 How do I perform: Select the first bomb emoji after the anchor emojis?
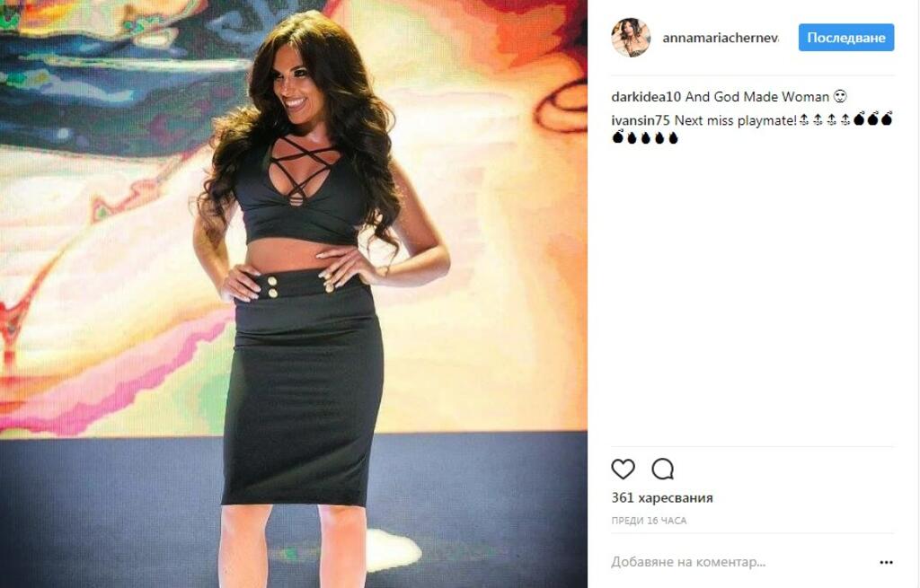coord(860,119)
